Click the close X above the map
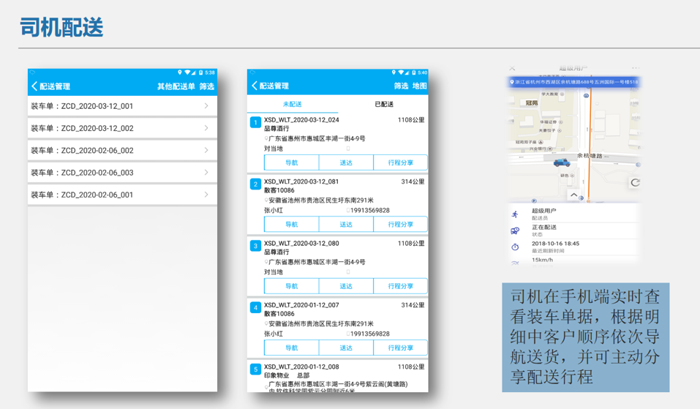 pyautogui.click(x=512, y=68)
